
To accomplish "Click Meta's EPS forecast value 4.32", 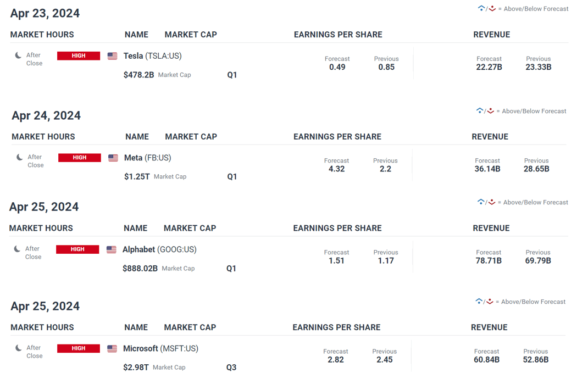I will click(336, 169).
